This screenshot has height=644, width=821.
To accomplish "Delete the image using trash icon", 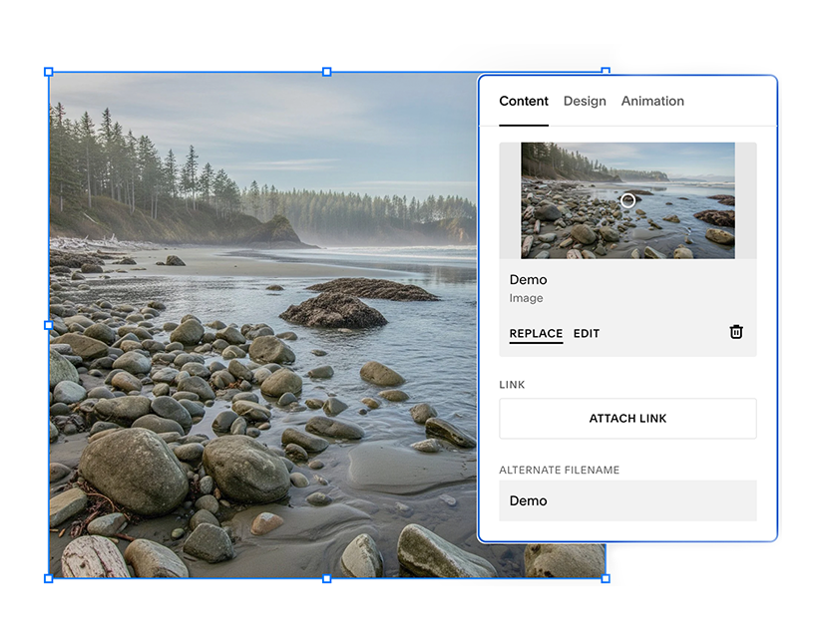I will 736,332.
